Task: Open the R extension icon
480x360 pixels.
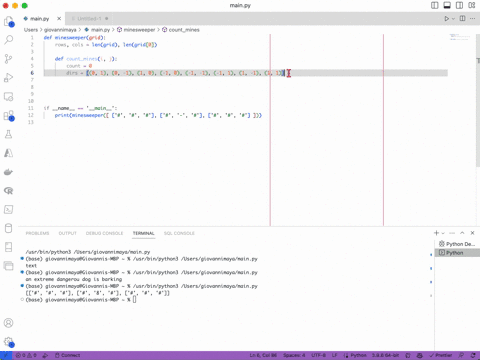Action: click(x=9, y=191)
